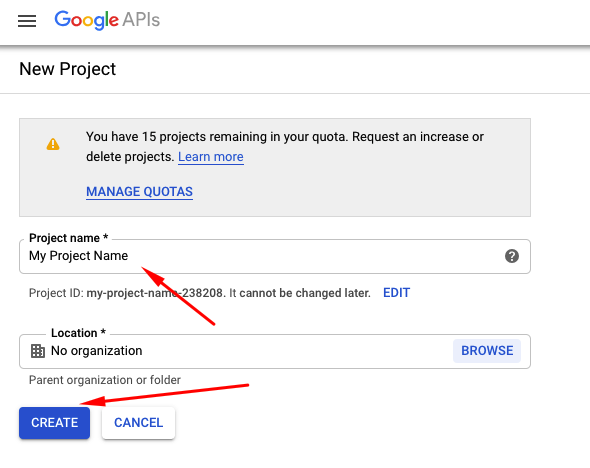Click the Parent organization or folder hint
The height and width of the screenshot is (468, 590).
click(x=105, y=380)
